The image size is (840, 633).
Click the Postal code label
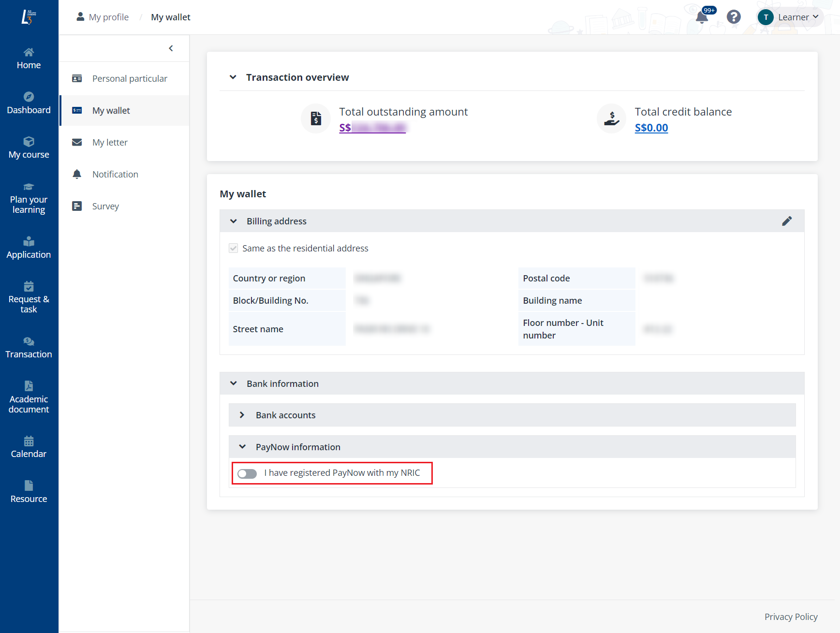coord(546,278)
